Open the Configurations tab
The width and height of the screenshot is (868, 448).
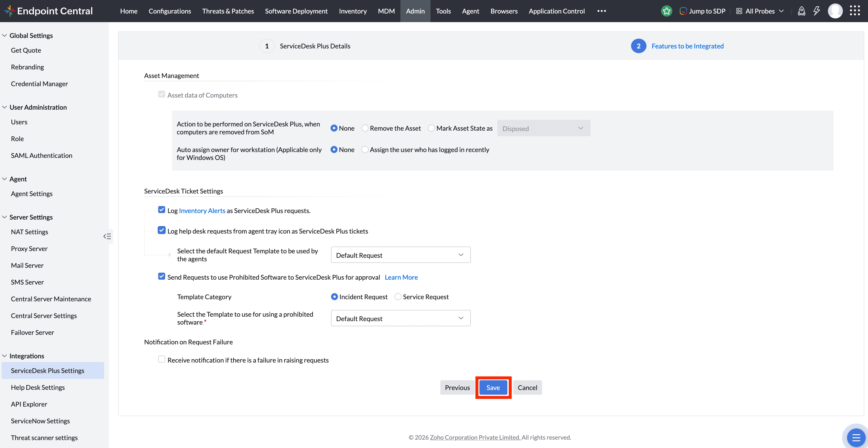(170, 11)
